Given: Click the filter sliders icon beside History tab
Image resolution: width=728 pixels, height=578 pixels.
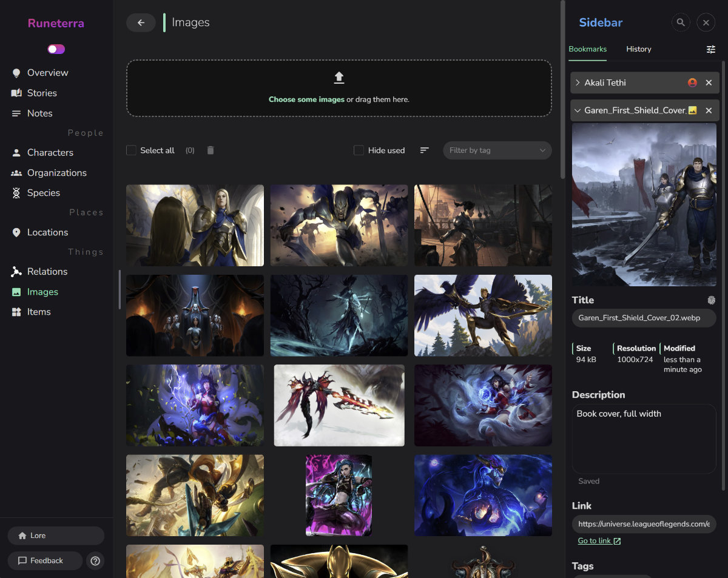Looking at the screenshot, I should click(x=711, y=49).
